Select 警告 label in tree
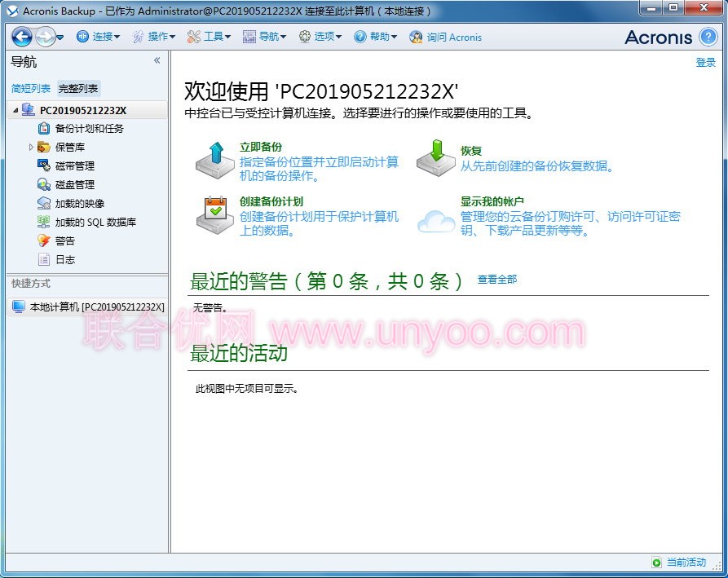The width and height of the screenshot is (728, 578). tap(65, 240)
